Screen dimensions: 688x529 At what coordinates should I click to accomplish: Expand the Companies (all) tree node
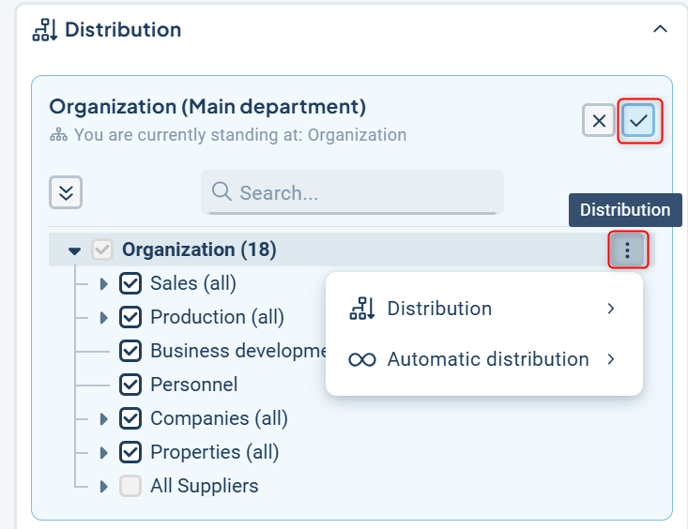103,419
